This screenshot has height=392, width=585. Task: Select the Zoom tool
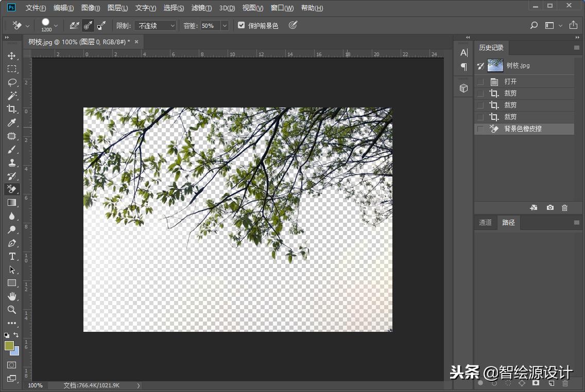point(11,310)
